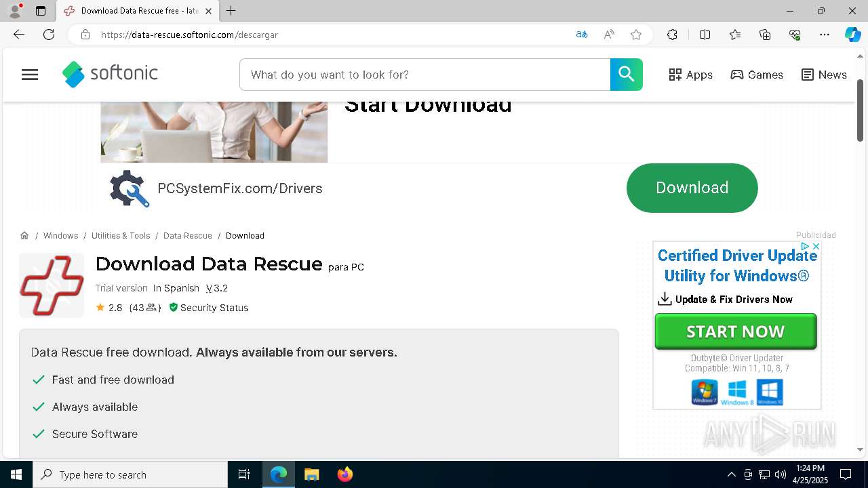Click the blue search magnifier button
Screen dimensions: 868x488
tap(626, 75)
